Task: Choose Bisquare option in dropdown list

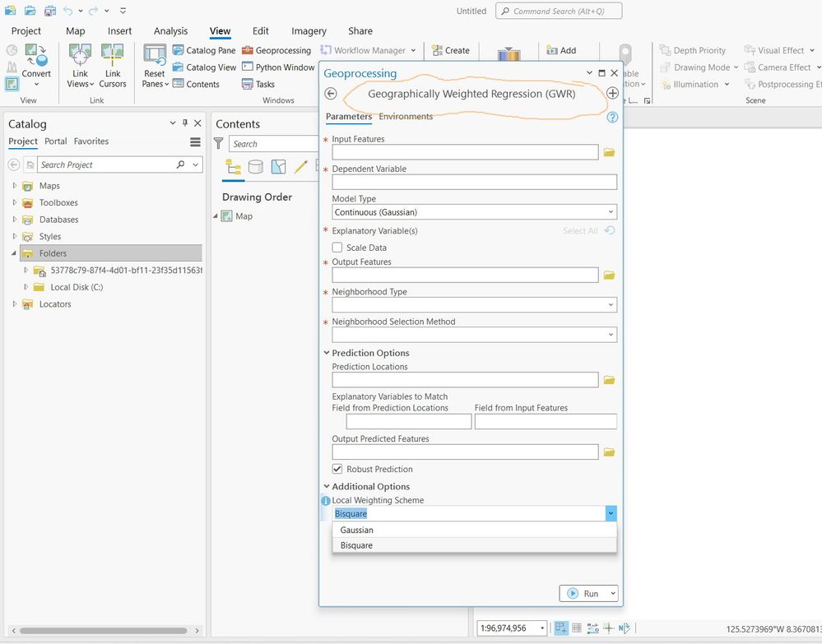Action: coord(475,545)
